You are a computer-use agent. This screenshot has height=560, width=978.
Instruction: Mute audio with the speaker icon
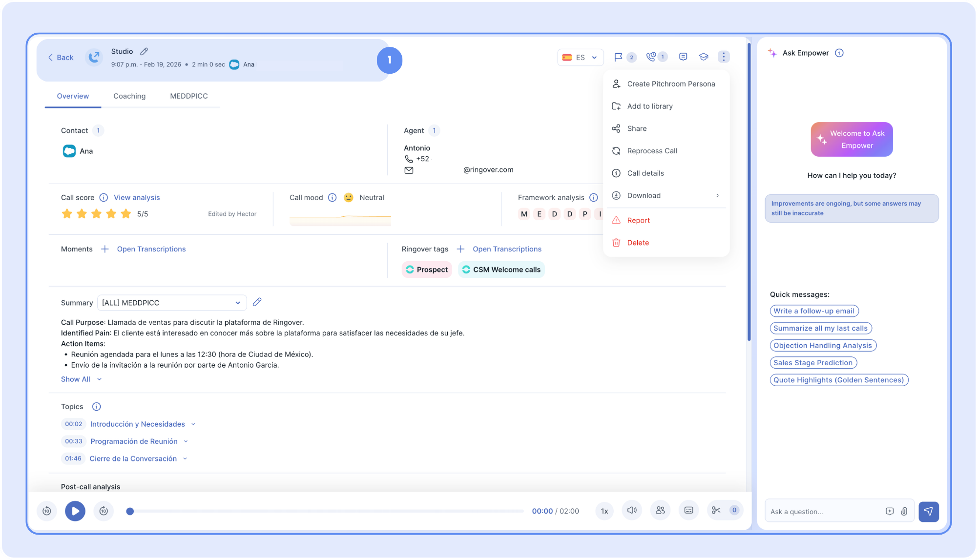[x=632, y=511]
